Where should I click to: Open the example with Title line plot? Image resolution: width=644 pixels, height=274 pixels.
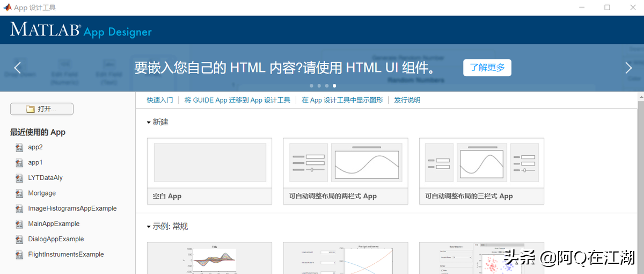tap(209, 258)
